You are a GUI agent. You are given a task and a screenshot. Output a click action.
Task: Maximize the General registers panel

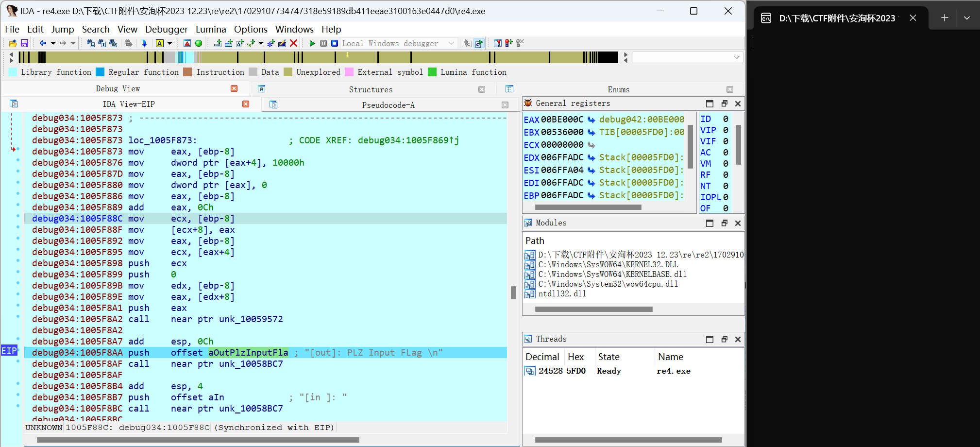[x=710, y=103]
